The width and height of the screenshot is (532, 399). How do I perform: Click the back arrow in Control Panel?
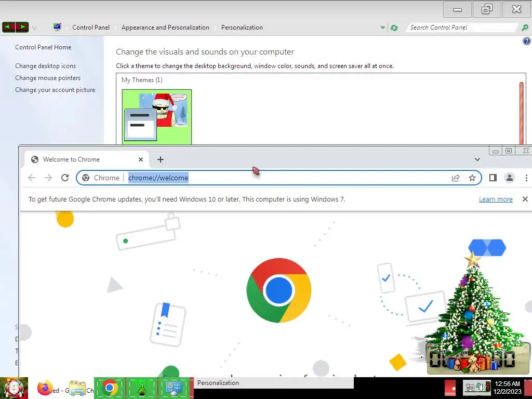pos(8,27)
